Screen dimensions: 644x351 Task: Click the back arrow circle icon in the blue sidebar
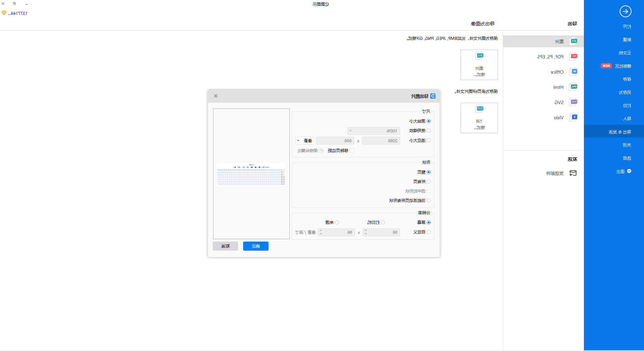(625, 11)
